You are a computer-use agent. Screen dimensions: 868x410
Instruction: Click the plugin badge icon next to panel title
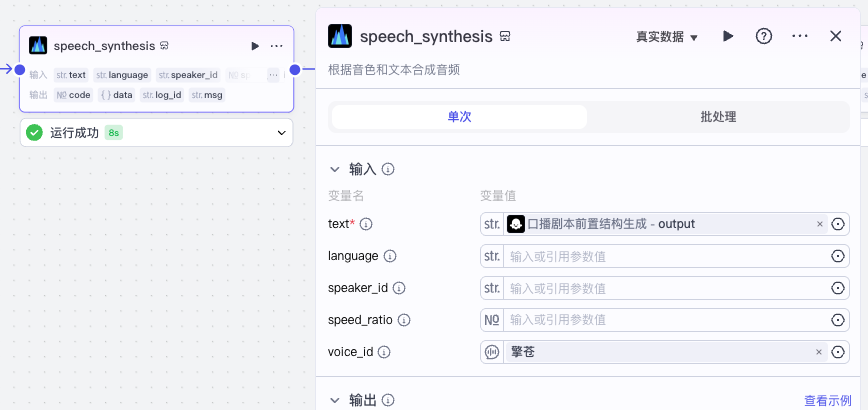click(505, 37)
